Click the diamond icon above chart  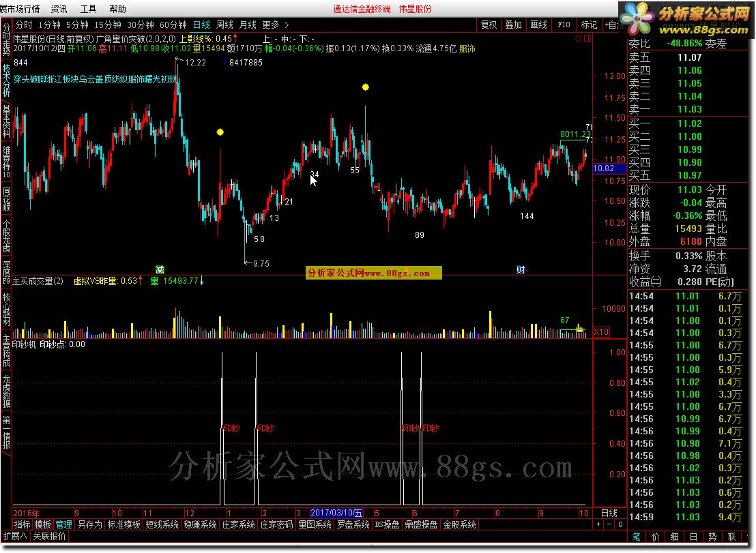(578, 38)
